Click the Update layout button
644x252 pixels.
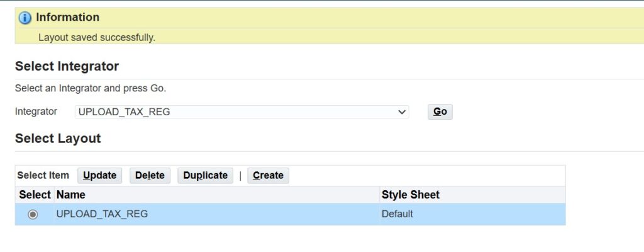pyautogui.click(x=100, y=175)
